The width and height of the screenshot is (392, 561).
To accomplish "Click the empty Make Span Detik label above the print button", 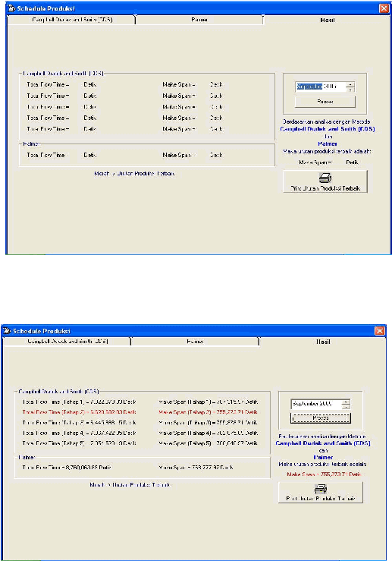I will 328,162.
